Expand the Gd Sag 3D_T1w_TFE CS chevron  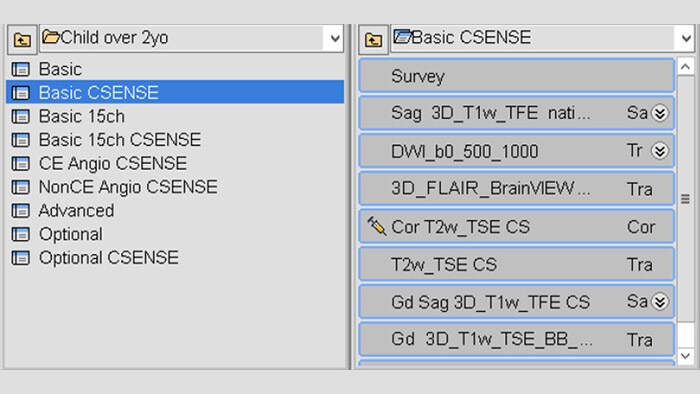tap(659, 302)
